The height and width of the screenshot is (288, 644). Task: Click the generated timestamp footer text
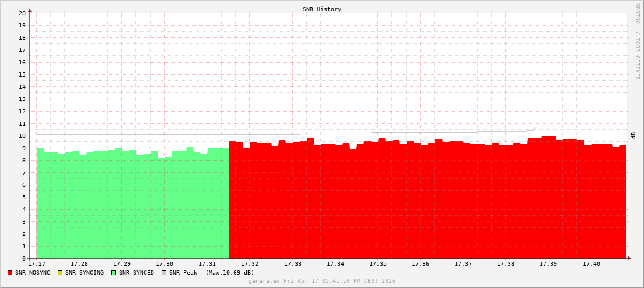321,281
